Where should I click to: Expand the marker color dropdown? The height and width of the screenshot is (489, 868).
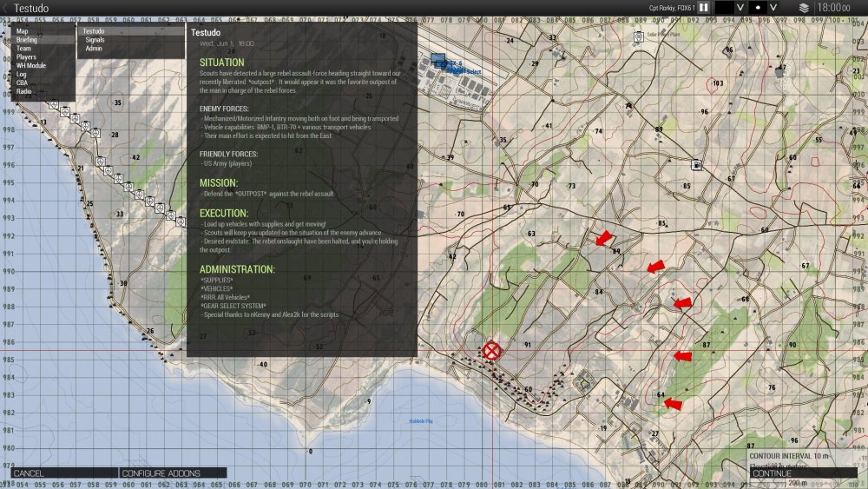[740, 8]
